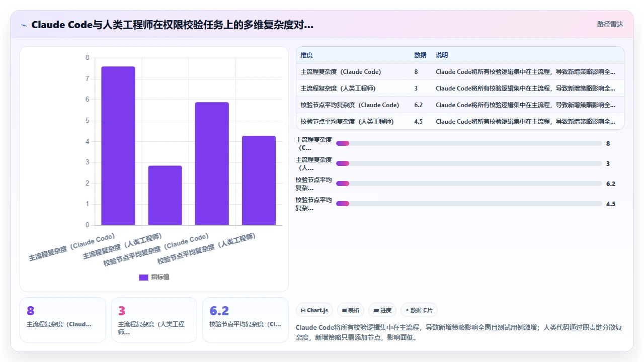
Task: Click the 校验节点平均复杂度（Claude Code）chart bar
Action: coord(212,163)
